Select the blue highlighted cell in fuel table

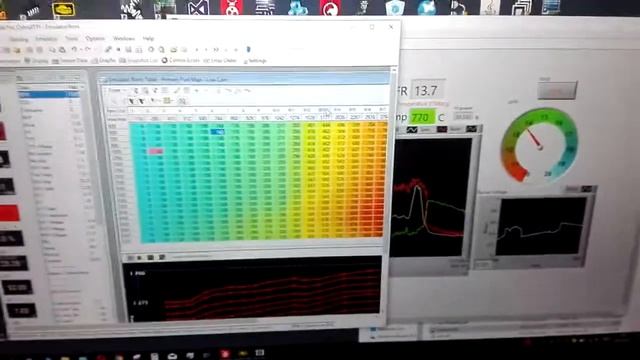218,132
